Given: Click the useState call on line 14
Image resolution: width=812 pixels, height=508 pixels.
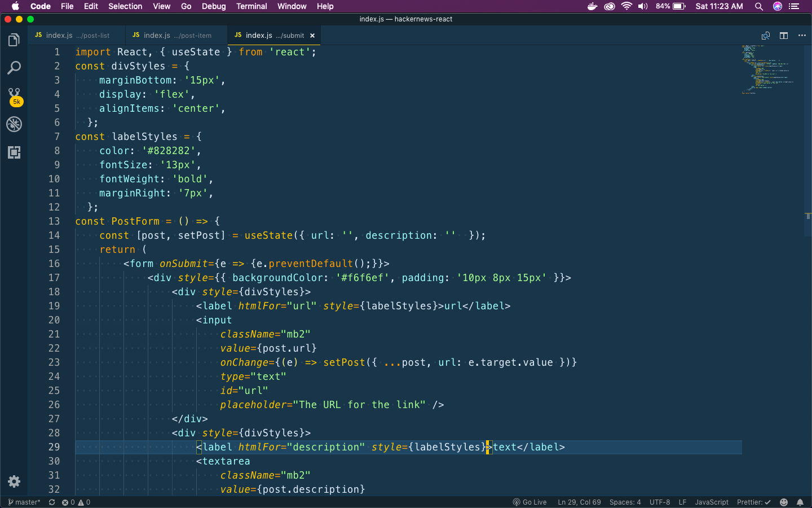Looking at the screenshot, I should pos(268,235).
